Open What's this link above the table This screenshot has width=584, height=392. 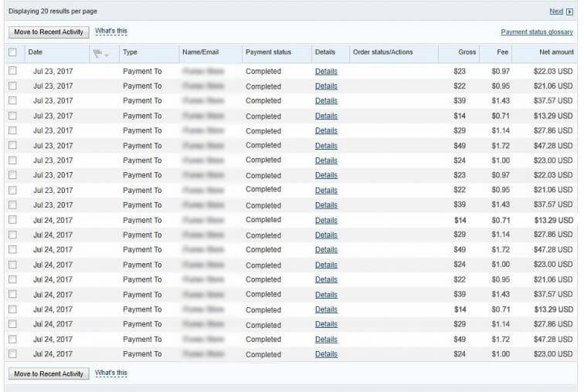(111, 31)
